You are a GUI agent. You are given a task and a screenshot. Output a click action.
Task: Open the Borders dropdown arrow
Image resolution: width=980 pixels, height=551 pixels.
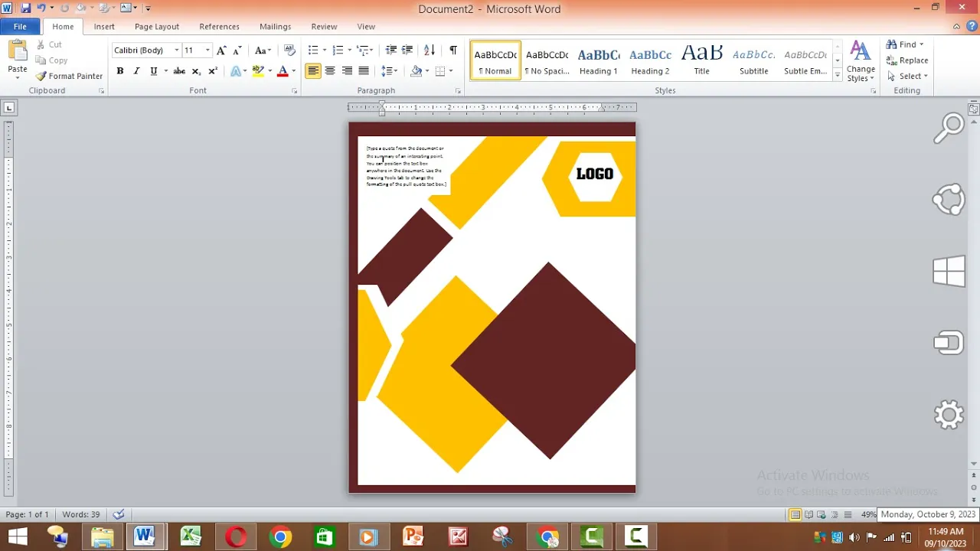(451, 71)
